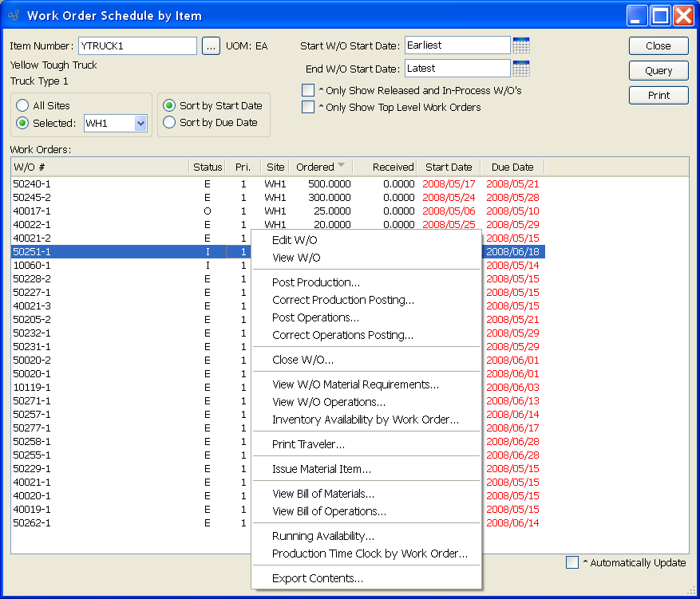Toggle the Automatically Update checkbox
The image size is (700, 599).
click(572, 562)
